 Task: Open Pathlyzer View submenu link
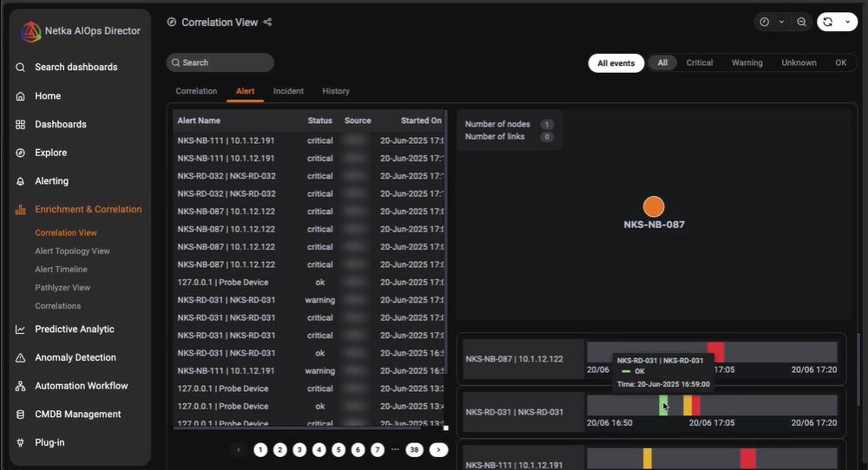click(62, 288)
